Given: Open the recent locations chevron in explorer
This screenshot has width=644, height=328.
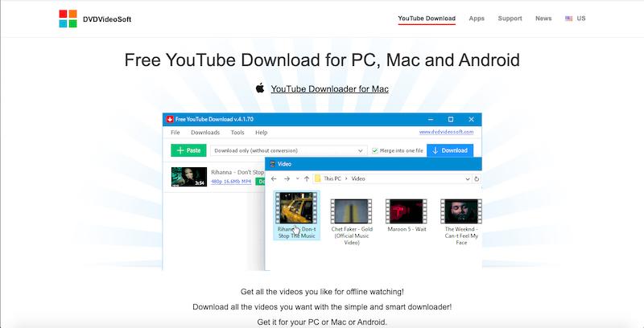Looking at the screenshot, I should 297,178.
